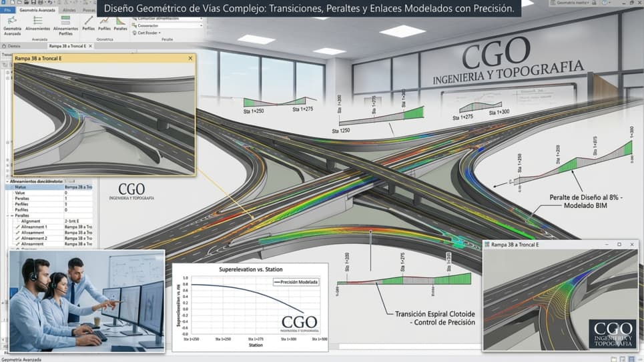Image resolution: width=644 pixels, height=362 pixels.
Task: Click the Alineamientos ribbon icon
Action: [x=38, y=21]
